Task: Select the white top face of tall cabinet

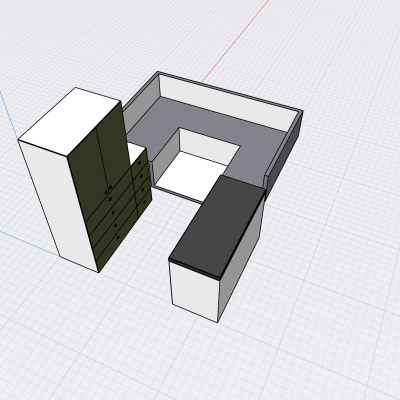Action: (69, 121)
